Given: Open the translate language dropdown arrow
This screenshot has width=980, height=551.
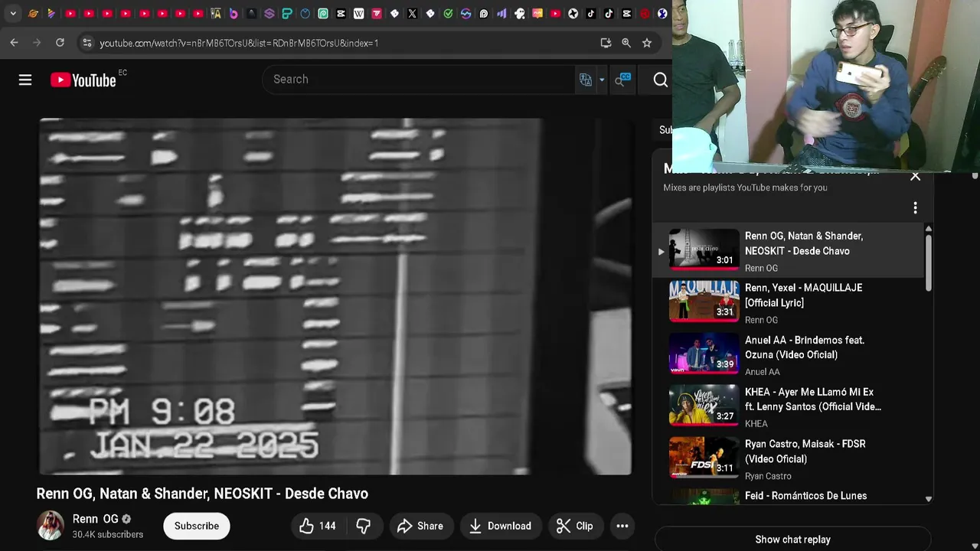Looking at the screenshot, I should [602, 80].
